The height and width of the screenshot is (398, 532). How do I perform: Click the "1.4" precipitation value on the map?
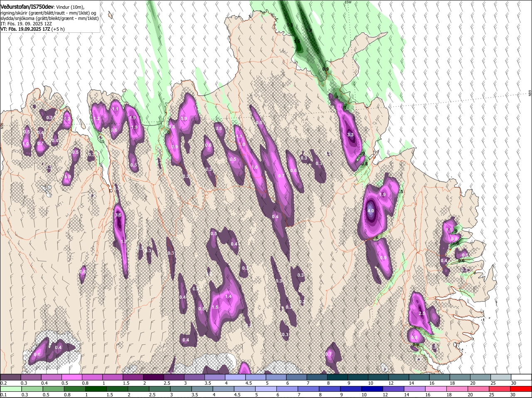pyautogui.click(x=228, y=297)
